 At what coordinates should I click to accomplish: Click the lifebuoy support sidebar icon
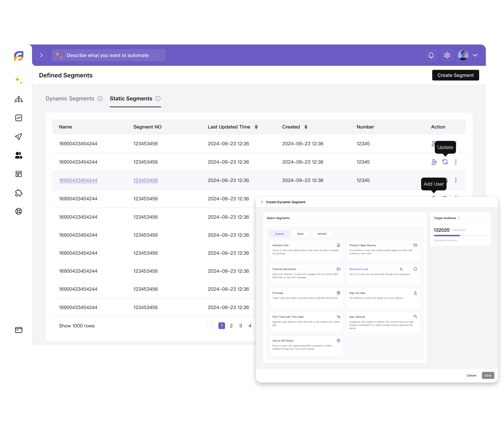pyautogui.click(x=19, y=211)
